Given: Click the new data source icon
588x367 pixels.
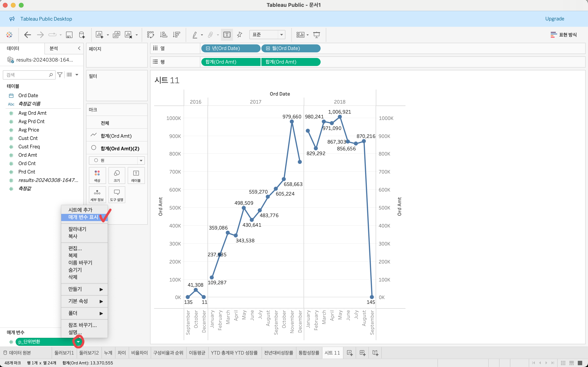Looking at the screenshot, I should (x=82, y=35).
